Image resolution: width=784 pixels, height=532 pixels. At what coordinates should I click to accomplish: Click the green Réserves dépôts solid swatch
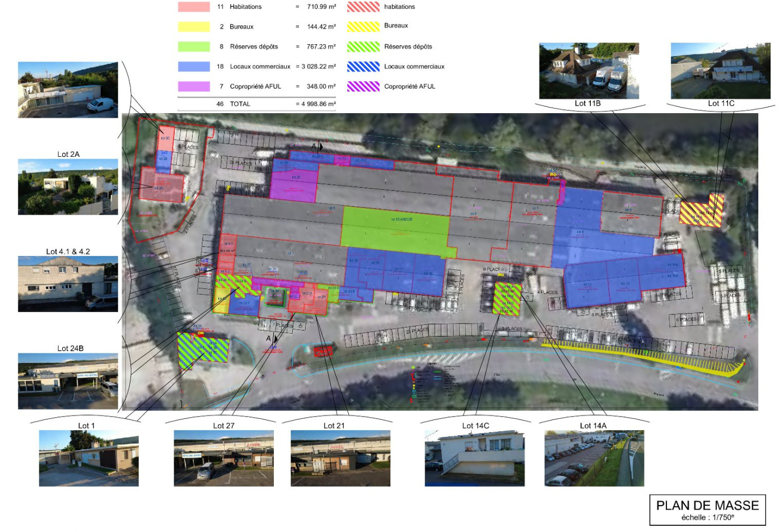pos(194,46)
